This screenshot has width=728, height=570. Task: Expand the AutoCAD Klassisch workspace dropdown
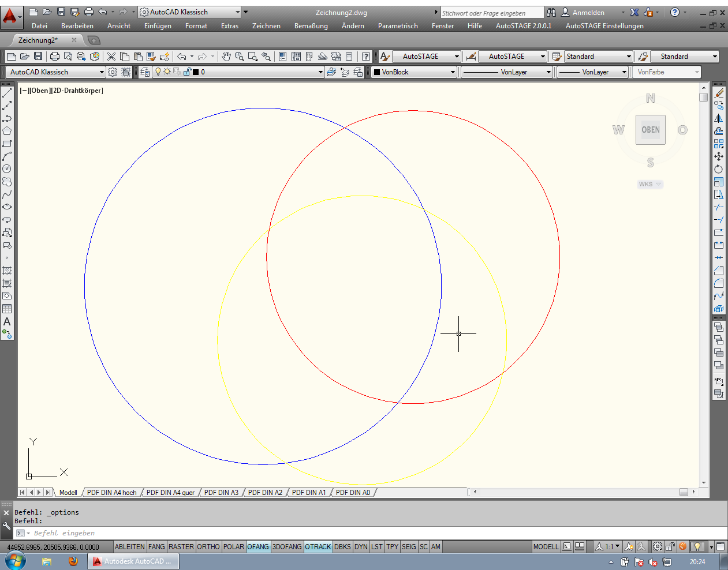[x=102, y=72]
